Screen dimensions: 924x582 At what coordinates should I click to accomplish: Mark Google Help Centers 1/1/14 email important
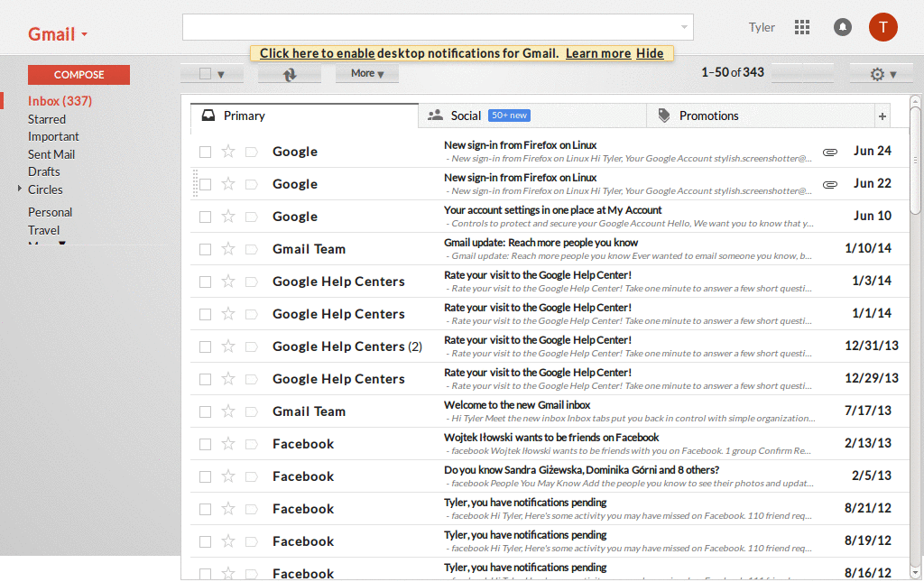(x=252, y=314)
